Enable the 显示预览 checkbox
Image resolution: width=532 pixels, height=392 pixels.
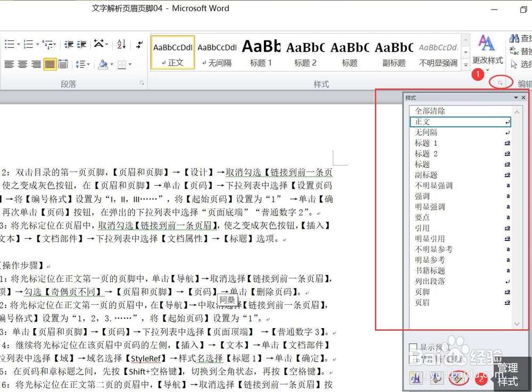(x=413, y=347)
